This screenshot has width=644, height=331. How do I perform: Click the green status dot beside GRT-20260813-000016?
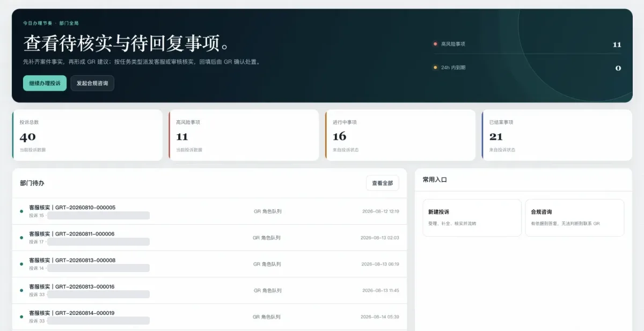point(21,290)
